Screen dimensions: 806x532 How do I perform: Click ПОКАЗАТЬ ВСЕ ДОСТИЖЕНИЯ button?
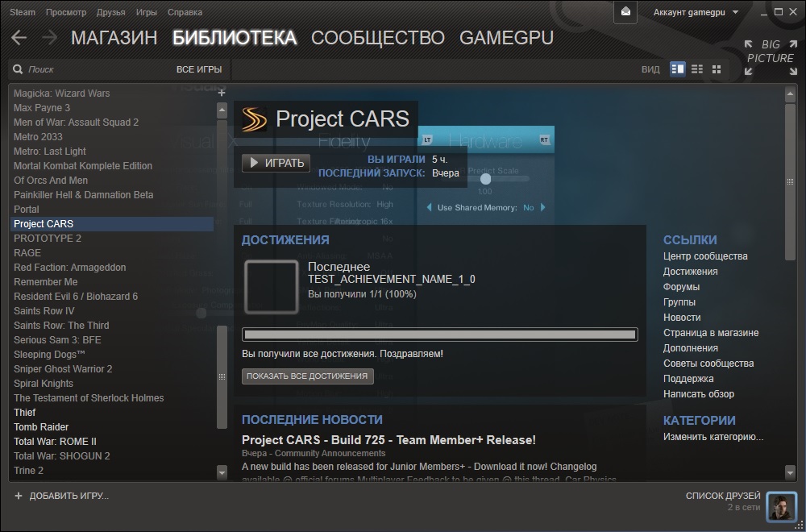tap(307, 376)
